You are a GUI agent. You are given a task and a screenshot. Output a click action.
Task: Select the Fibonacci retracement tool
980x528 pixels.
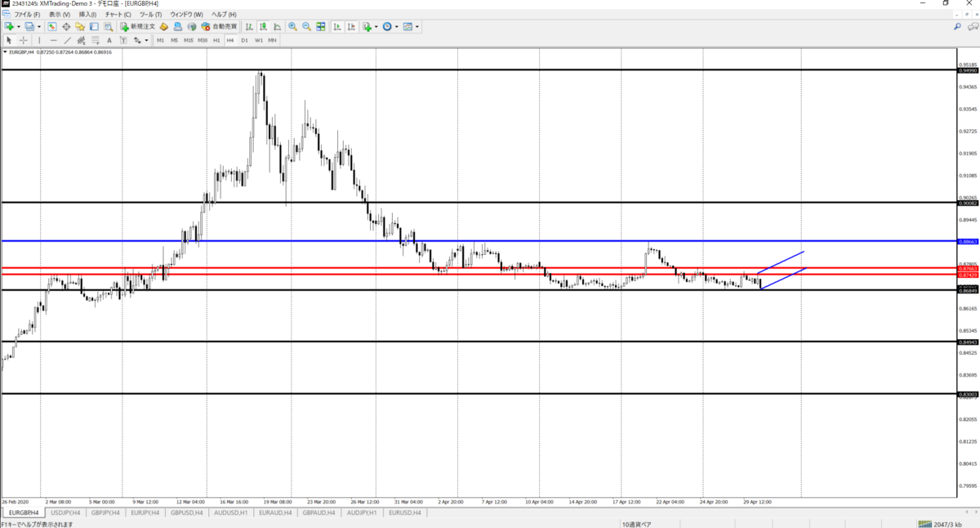pyautogui.click(x=96, y=40)
